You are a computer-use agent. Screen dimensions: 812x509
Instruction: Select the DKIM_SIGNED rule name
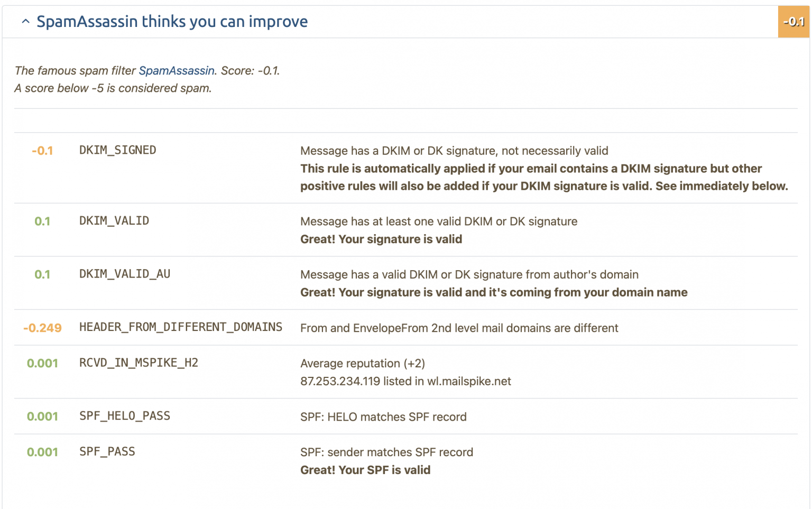click(x=117, y=150)
